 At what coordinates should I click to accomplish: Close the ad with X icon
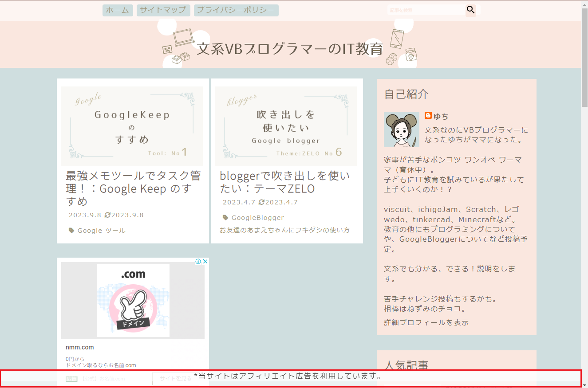pyautogui.click(x=205, y=261)
